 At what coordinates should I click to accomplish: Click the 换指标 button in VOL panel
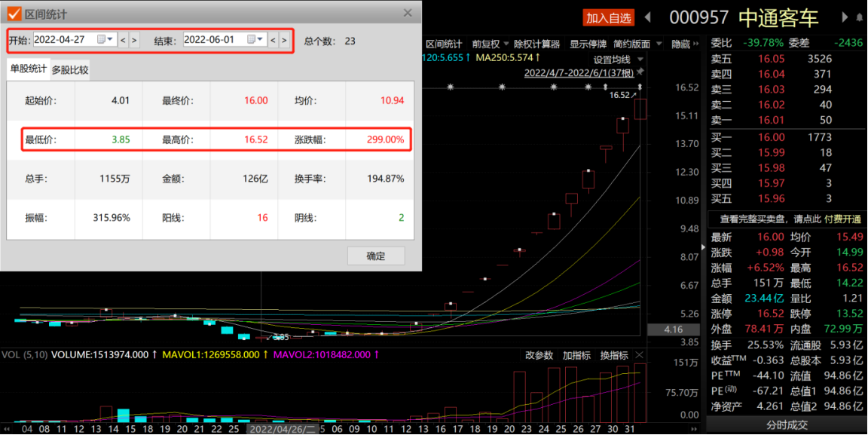pyautogui.click(x=615, y=355)
